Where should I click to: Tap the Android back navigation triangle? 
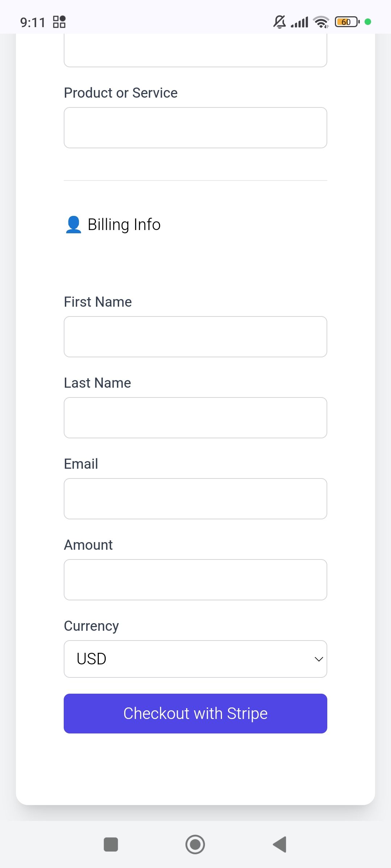pyautogui.click(x=280, y=844)
